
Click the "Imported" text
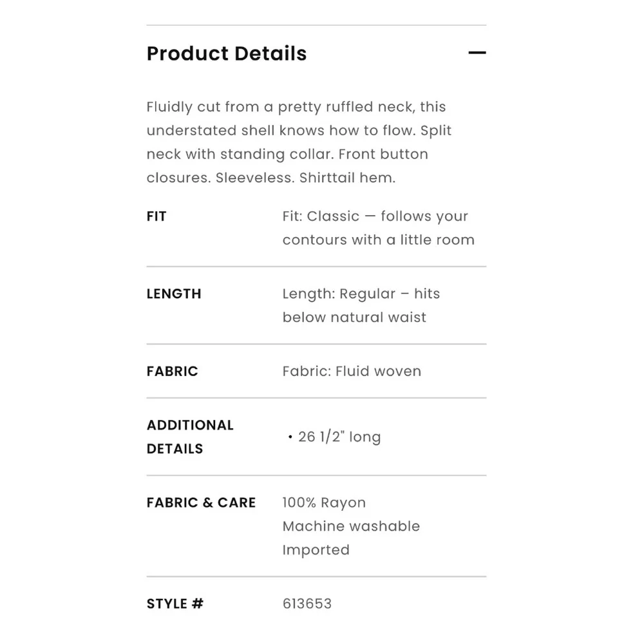click(316, 550)
